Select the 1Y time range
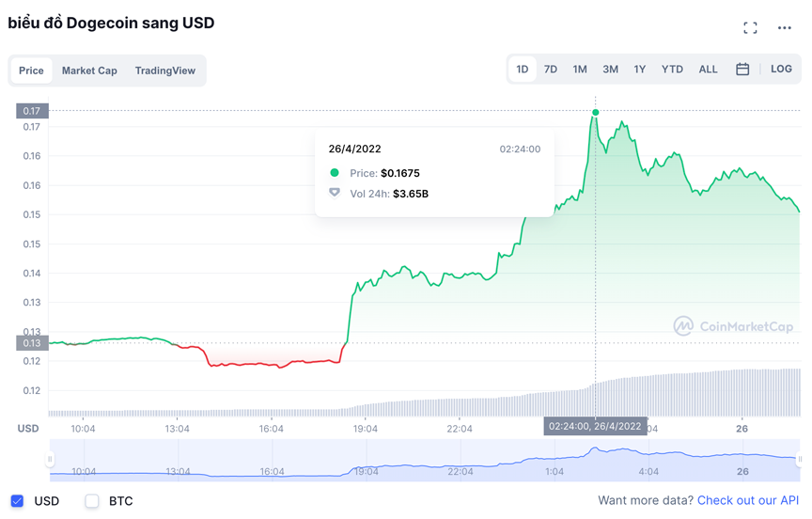 (x=640, y=69)
